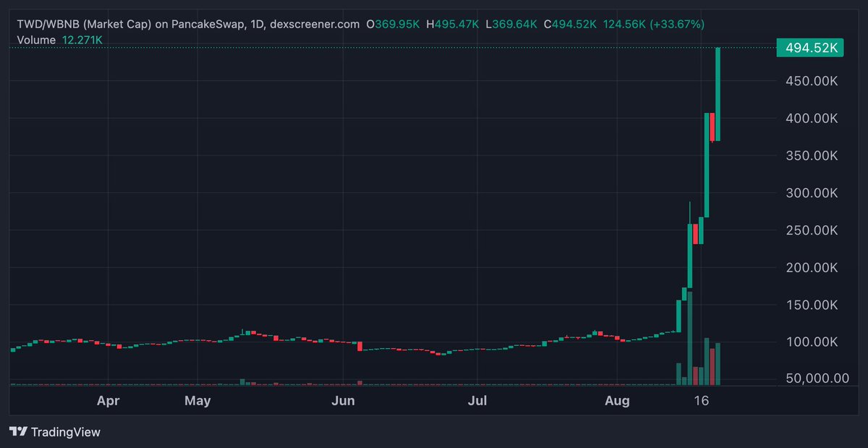
Task: Click the 150.00K price axis label
Action: [x=812, y=305]
